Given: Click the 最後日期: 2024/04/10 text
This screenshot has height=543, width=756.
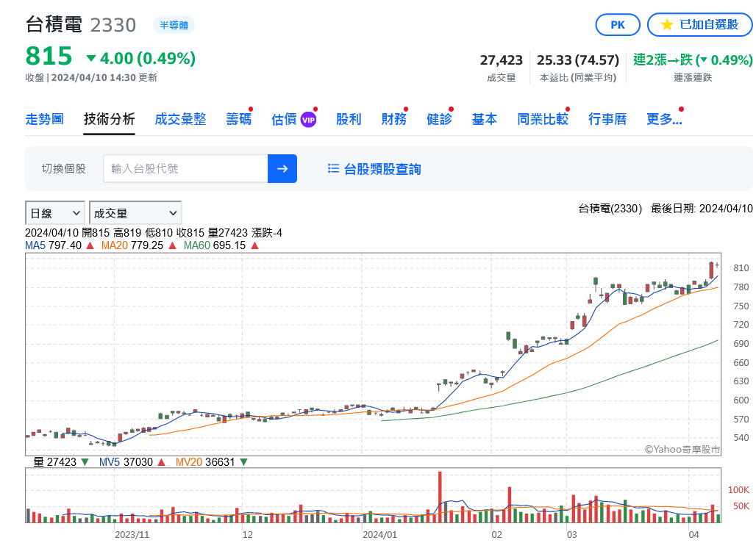Looking at the screenshot, I should 702,209.
